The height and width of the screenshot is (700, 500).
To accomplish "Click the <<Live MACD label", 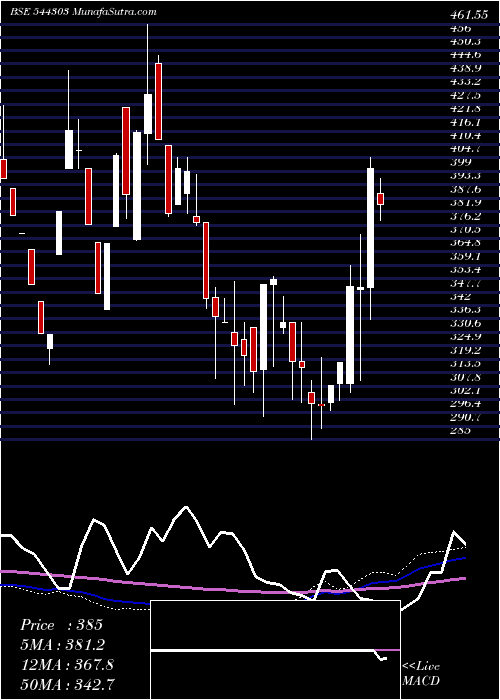I will pos(421,674).
